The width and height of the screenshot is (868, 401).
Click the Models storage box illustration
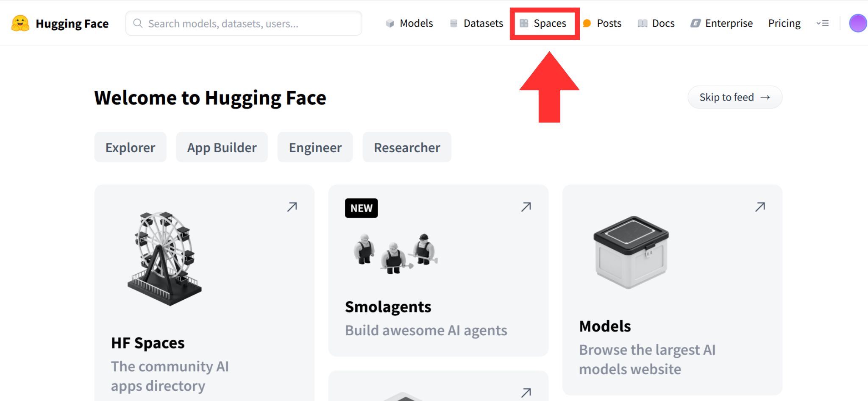[631, 252]
